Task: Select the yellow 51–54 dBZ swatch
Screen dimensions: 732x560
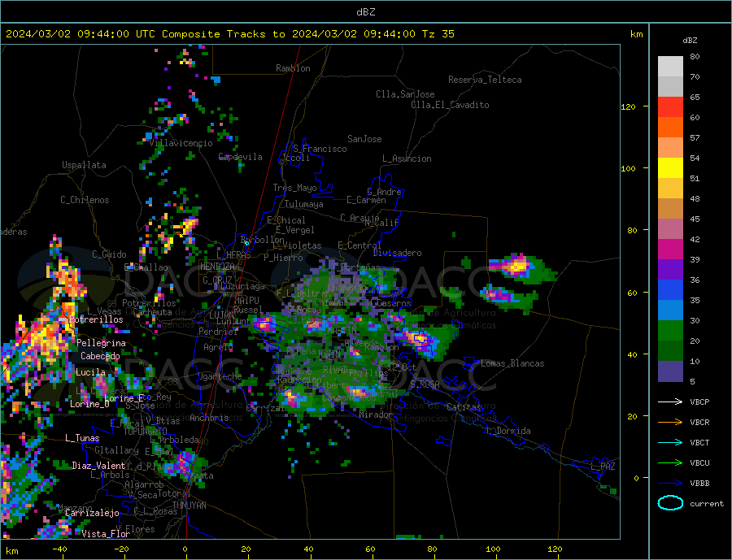Action: coord(671,168)
